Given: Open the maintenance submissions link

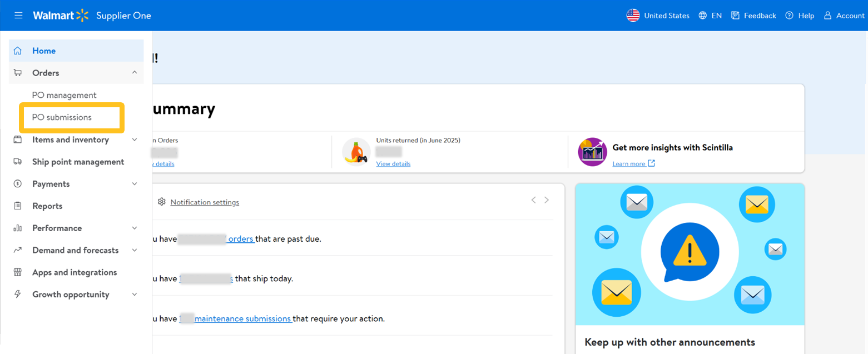Looking at the screenshot, I should click(243, 319).
